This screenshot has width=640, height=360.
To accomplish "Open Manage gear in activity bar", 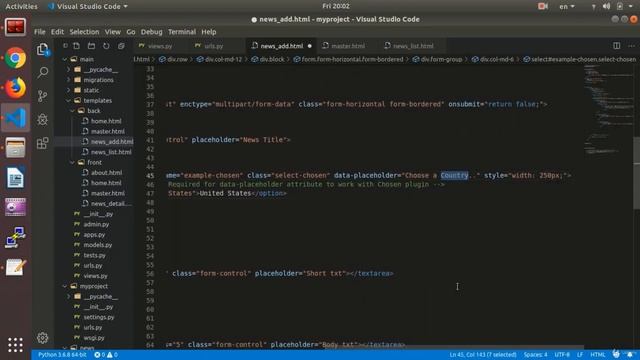I will [x=42, y=338].
